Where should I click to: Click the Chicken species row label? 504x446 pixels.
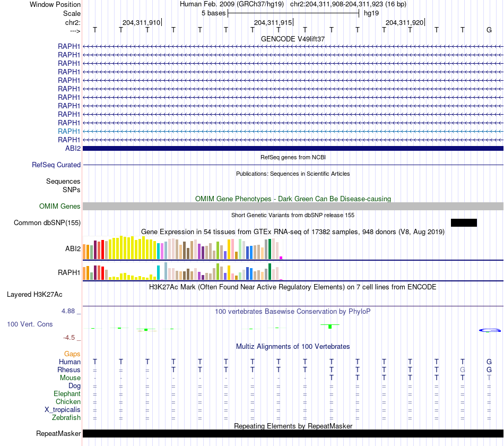(x=68, y=401)
